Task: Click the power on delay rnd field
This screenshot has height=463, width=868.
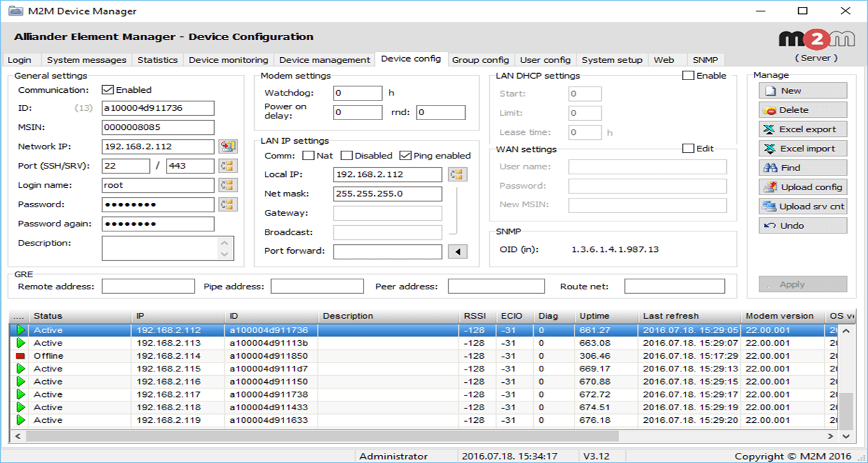Action: click(441, 113)
